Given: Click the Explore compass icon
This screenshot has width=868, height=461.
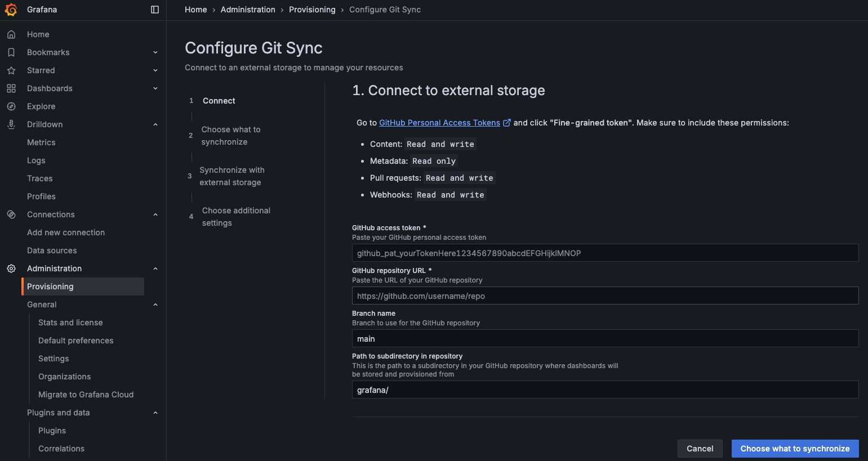Looking at the screenshot, I should [x=11, y=106].
